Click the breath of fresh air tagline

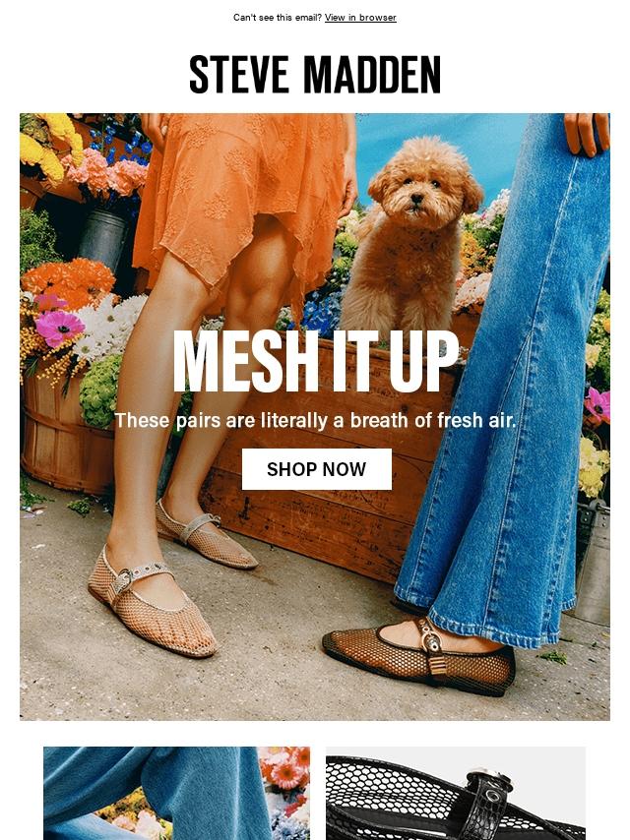click(x=315, y=421)
